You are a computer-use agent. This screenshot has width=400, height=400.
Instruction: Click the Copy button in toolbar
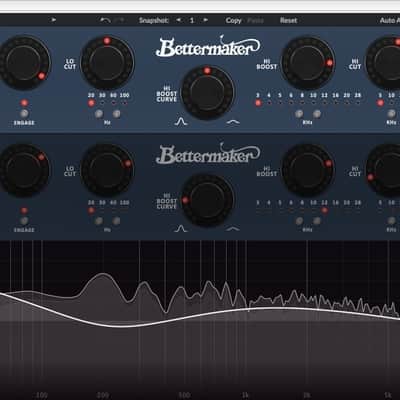[233, 20]
